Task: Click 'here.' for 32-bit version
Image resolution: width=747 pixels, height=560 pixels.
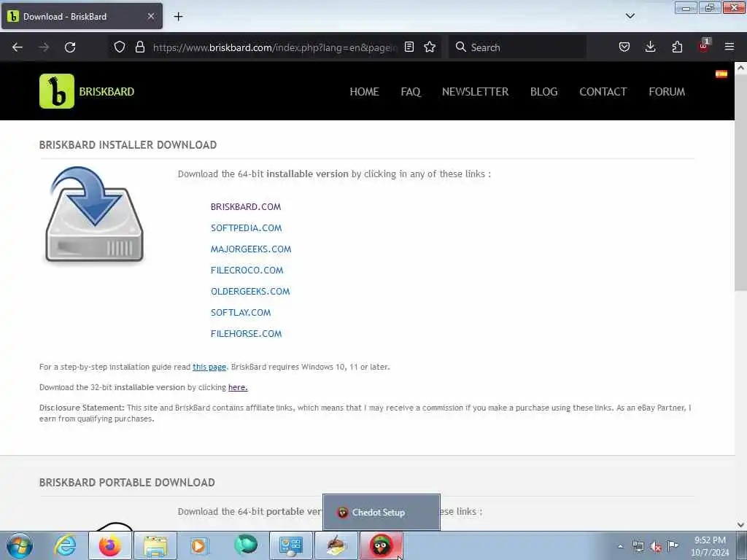Action: pyautogui.click(x=238, y=387)
